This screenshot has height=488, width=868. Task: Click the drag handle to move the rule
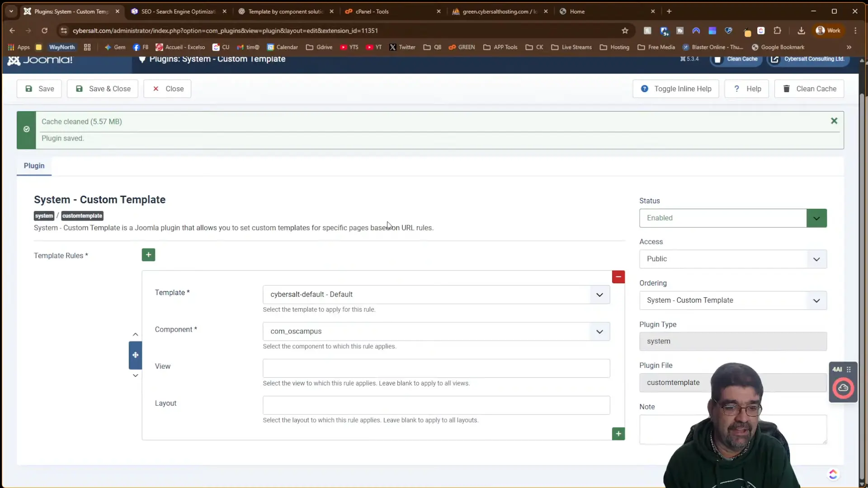[135, 355]
